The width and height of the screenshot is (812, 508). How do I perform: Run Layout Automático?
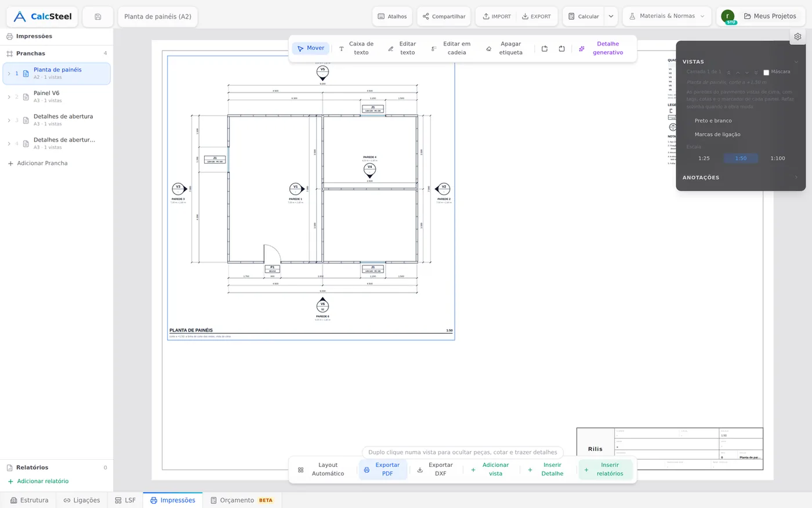[x=322, y=470]
